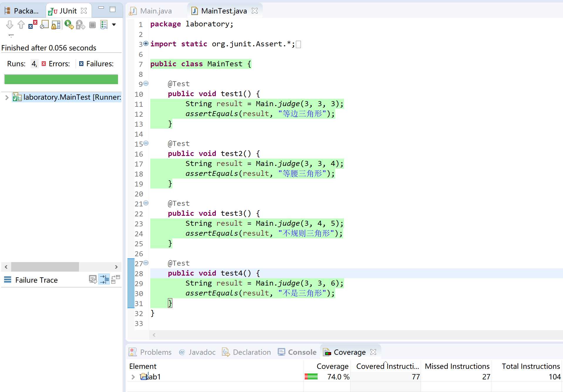Open the Console tab

(x=297, y=352)
